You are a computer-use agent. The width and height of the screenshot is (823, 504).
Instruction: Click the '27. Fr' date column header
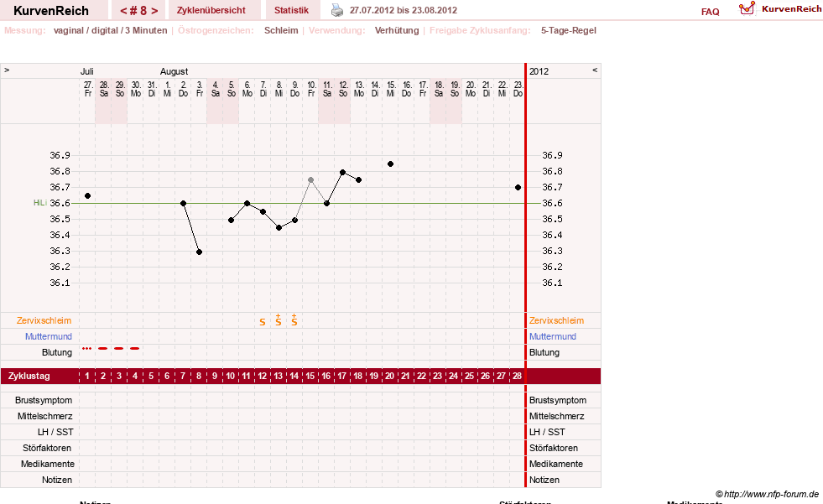(87, 89)
